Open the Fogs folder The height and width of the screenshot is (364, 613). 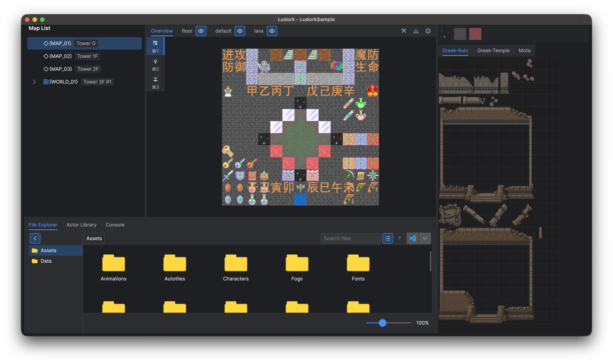(x=297, y=268)
